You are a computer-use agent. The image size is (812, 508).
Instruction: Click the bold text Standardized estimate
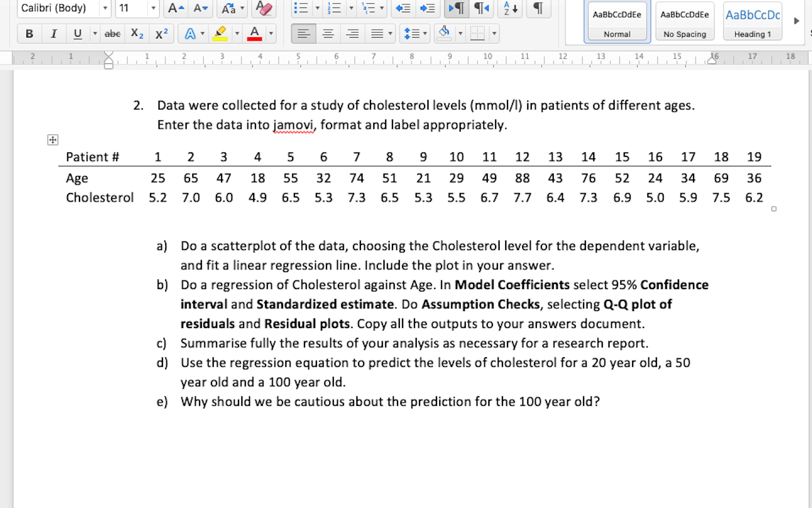(x=325, y=304)
